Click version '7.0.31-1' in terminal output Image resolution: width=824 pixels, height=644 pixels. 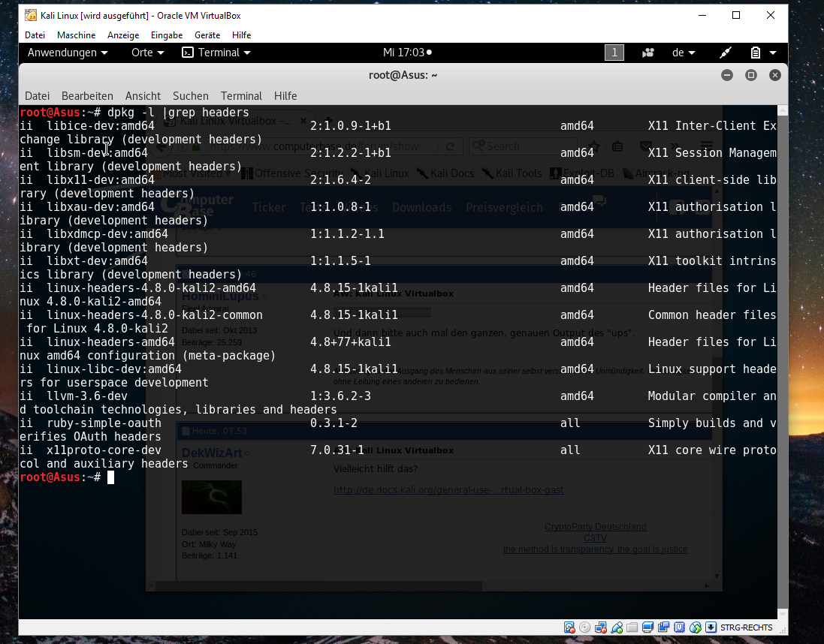click(337, 450)
